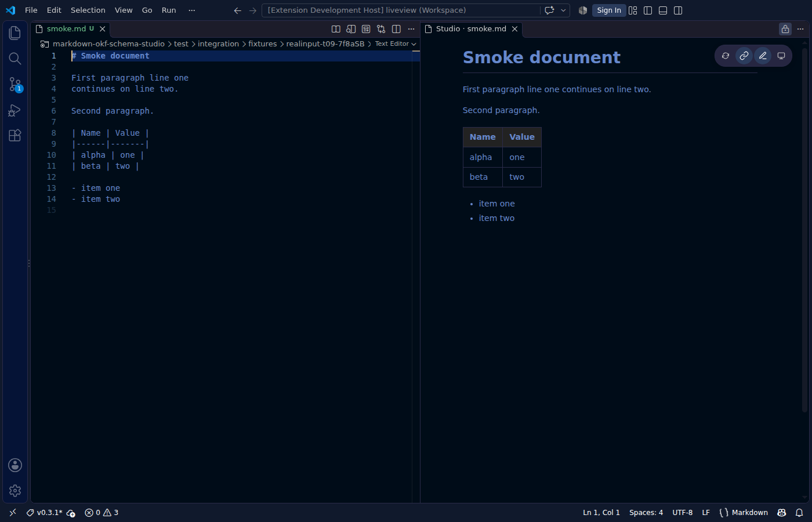The image size is (812, 522).
Task: Click the remote window icon in the status bar
Action: (x=13, y=513)
